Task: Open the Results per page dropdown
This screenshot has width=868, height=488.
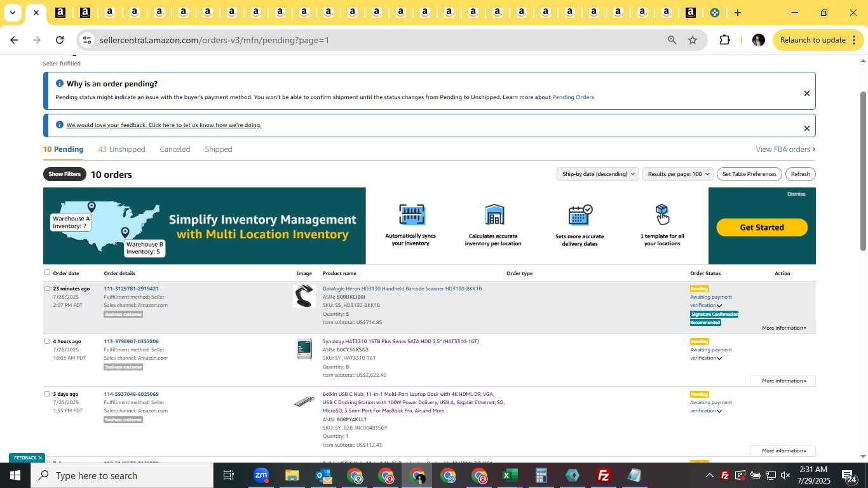Action: [x=678, y=174]
